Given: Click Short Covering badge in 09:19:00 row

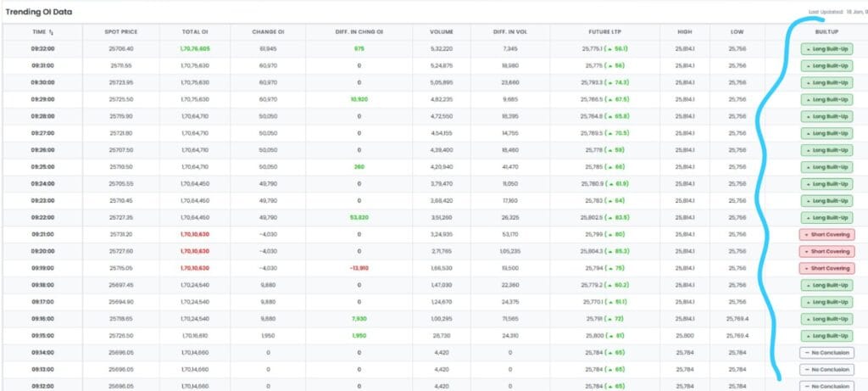Looking at the screenshot, I should pos(825,268).
